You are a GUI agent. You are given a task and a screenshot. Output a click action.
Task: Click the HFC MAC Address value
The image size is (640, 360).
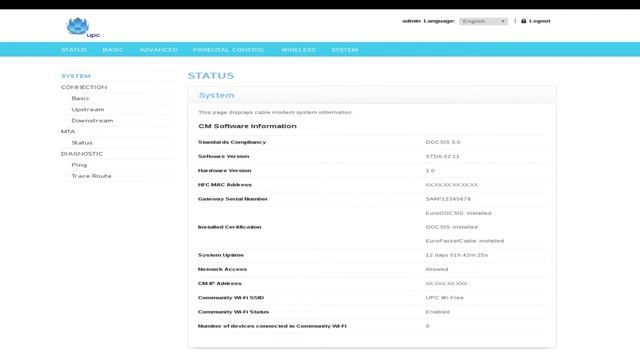(452, 185)
